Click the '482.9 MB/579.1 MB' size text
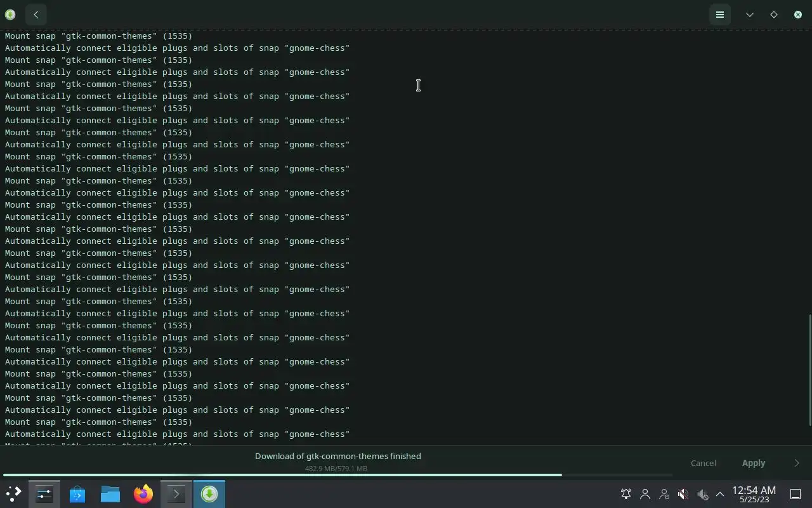This screenshot has width=812, height=508. coord(336,469)
